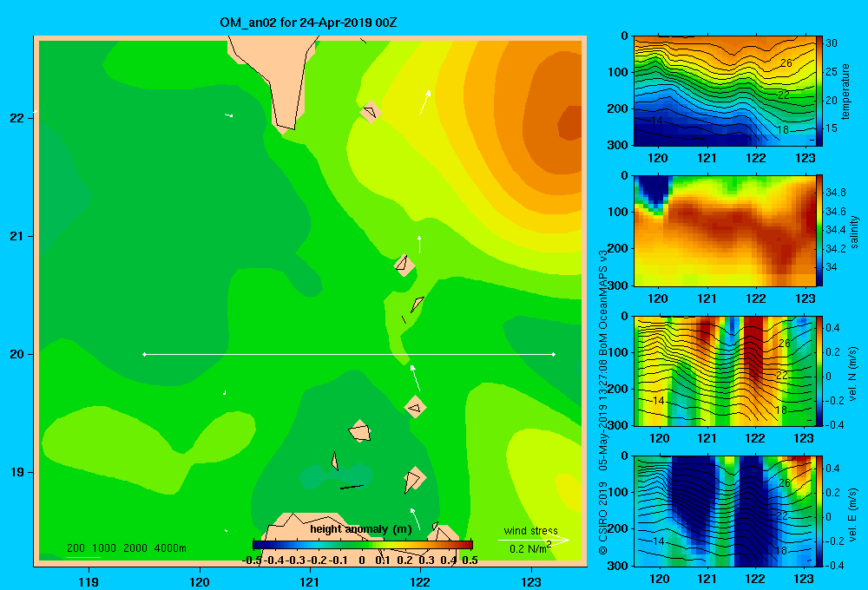Click the '26' isotherm label in temperature plot
The width and height of the screenshot is (868, 590).
pos(786,63)
